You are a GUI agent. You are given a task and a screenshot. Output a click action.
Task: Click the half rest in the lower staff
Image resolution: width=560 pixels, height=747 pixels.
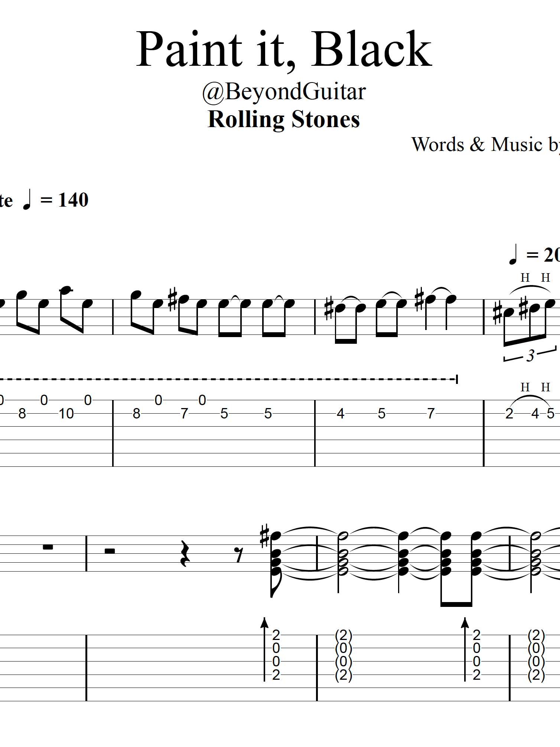click(110, 551)
